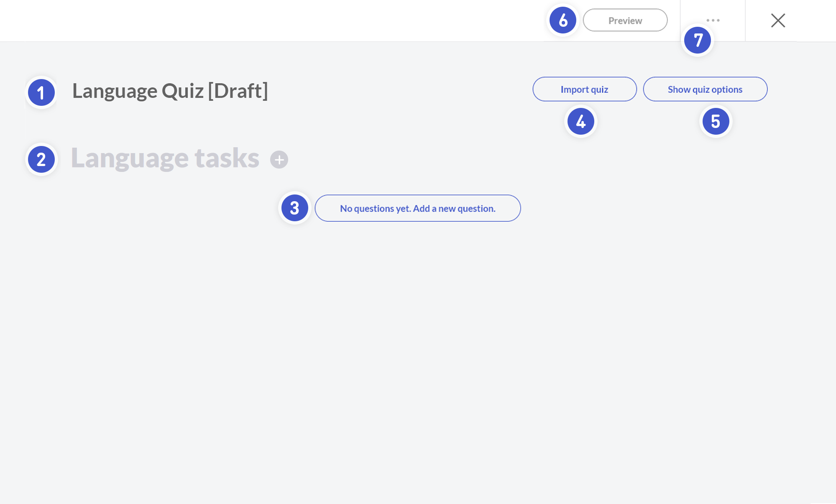
Task: Close the quiz editor with the X
Action: pyautogui.click(x=778, y=20)
